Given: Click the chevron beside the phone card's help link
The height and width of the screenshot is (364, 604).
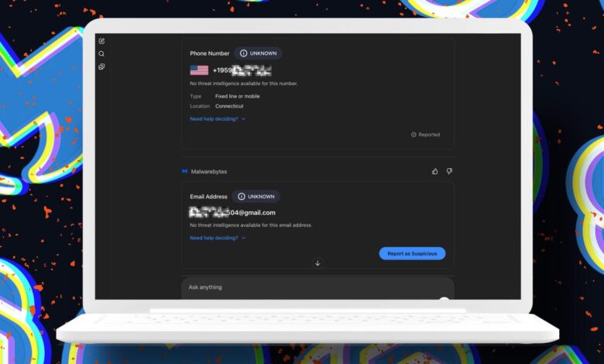Looking at the screenshot, I should pos(243,119).
